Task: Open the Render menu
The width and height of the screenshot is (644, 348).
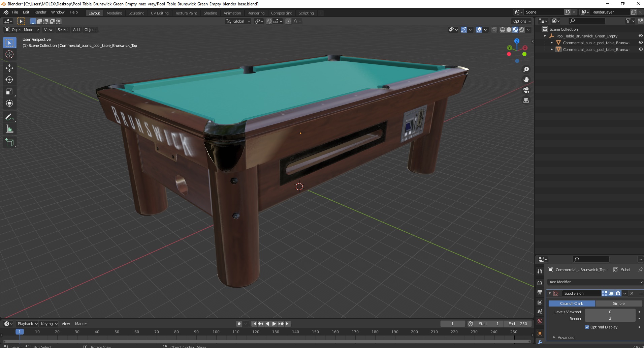Action: point(40,12)
